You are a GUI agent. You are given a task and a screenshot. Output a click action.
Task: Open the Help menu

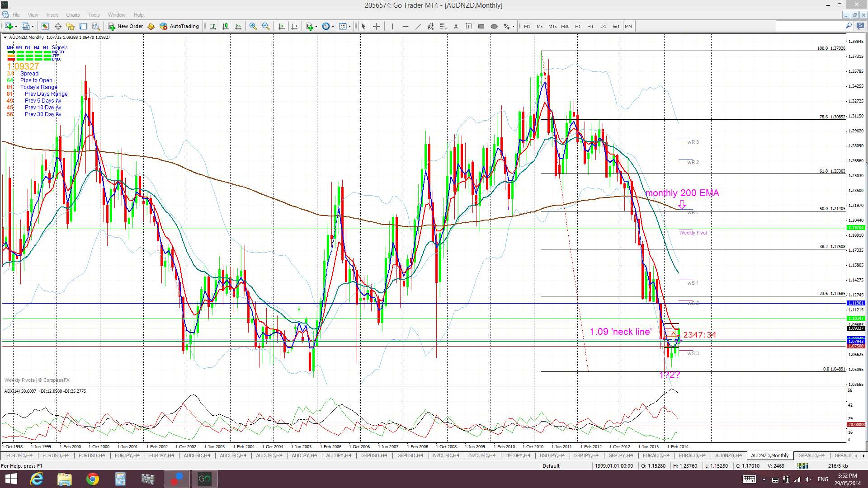pyautogui.click(x=139, y=15)
